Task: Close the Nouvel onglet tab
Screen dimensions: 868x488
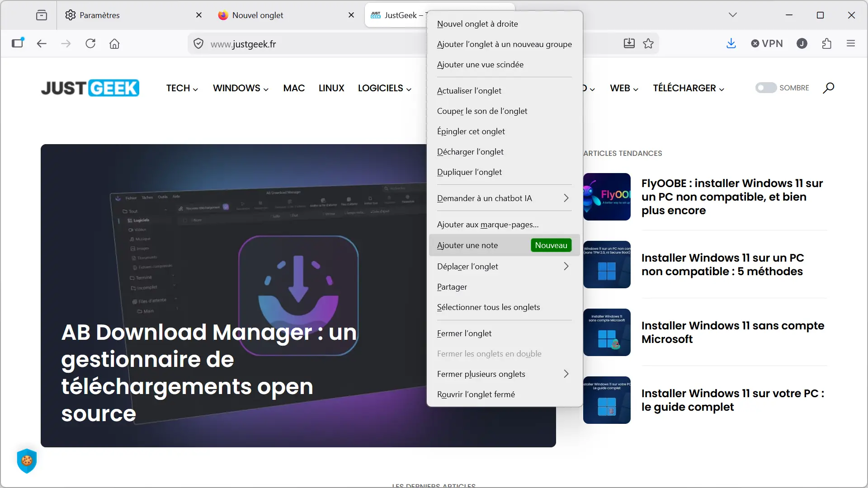Action: (351, 15)
